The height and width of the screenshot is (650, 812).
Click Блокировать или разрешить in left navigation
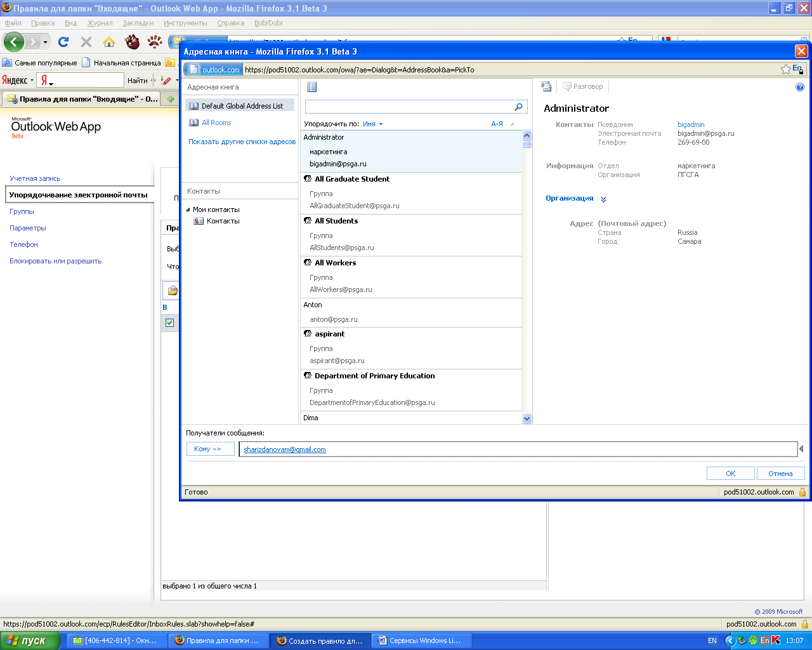coord(55,261)
